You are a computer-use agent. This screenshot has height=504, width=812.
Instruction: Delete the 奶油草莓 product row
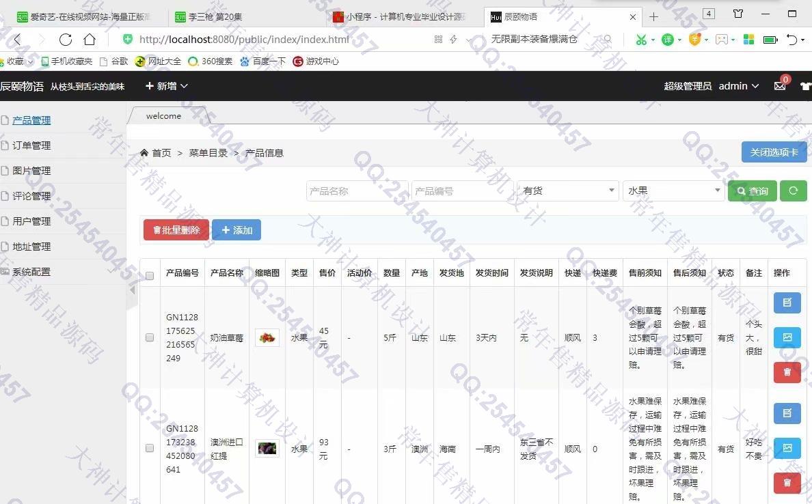tap(787, 372)
